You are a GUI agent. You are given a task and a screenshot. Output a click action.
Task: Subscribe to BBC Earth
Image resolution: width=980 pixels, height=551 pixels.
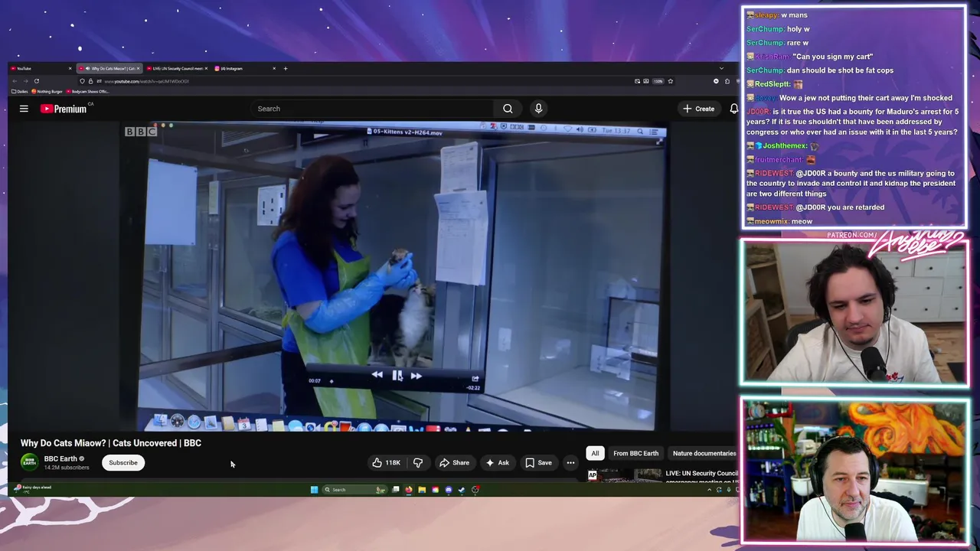(x=123, y=462)
